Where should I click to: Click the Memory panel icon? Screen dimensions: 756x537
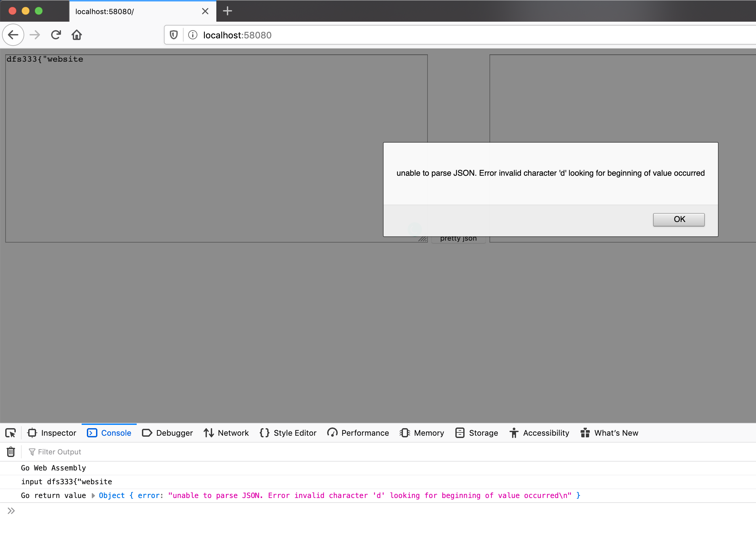[x=405, y=433]
